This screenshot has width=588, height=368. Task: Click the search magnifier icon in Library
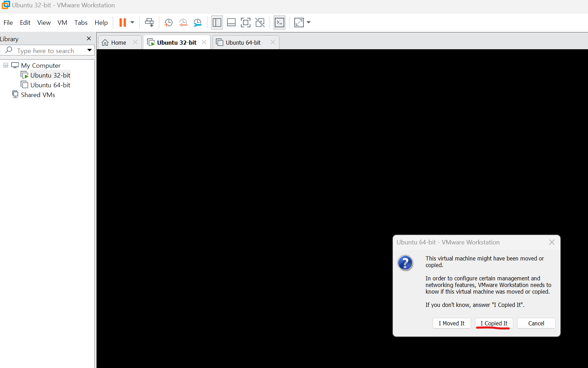pyautogui.click(x=9, y=50)
